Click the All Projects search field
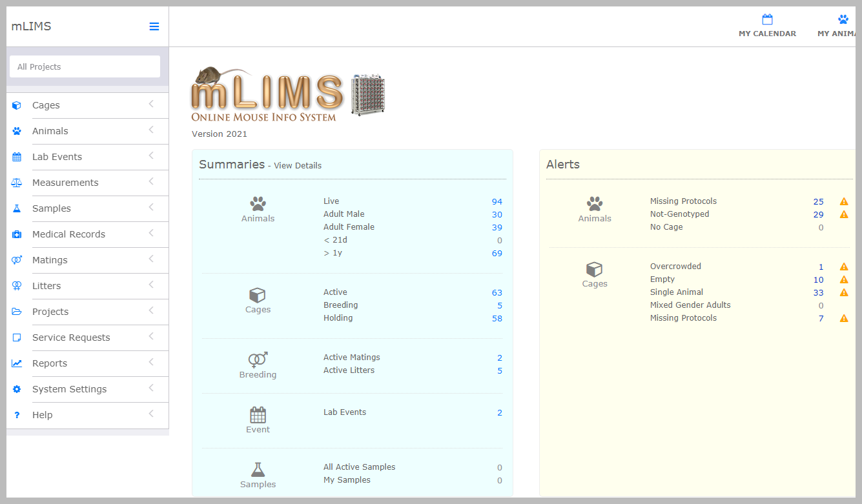The image size is (862, 504). [85, 66]
